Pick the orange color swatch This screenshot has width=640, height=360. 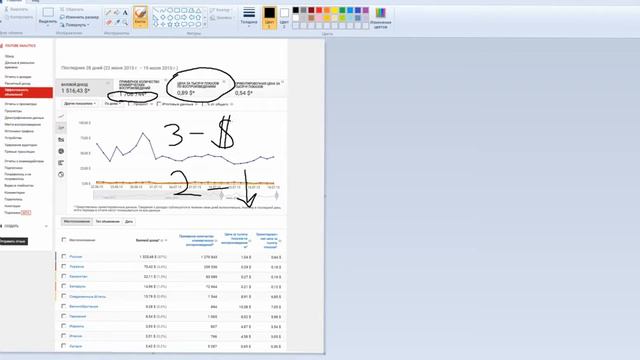coord(327,10)
